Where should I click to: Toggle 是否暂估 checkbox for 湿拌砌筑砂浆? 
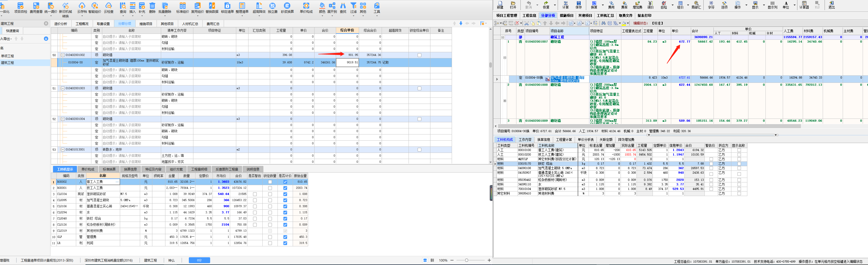tap(255, 194)
